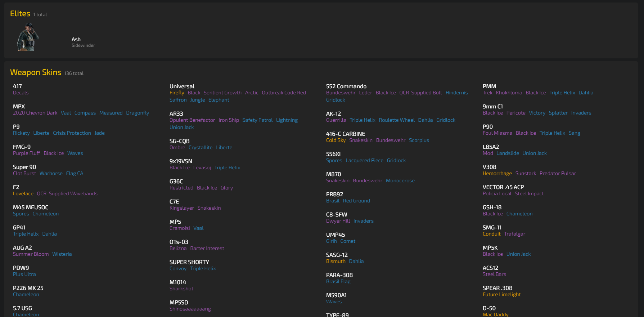Select the Monocerose M870 skin
Viewport: 644px width, 317px height.
pyautogui.click(x=400, y=180)
